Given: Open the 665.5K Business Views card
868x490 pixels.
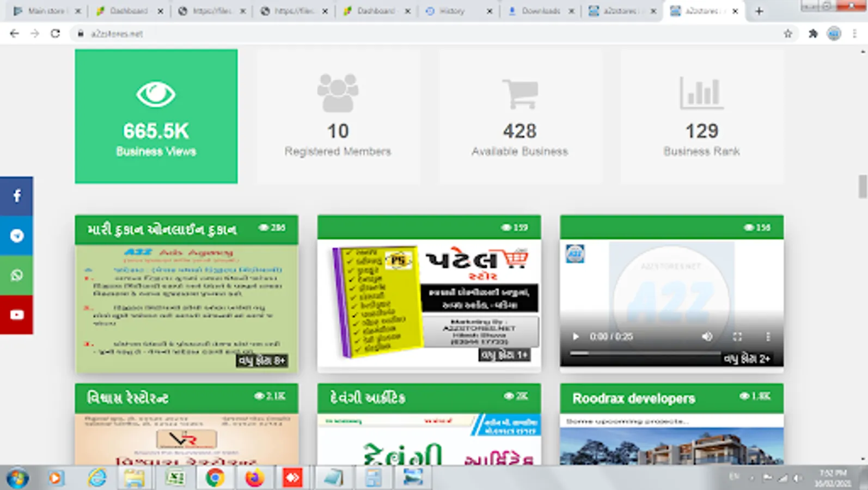Looking at the screenshot, I should click(156, 117).
